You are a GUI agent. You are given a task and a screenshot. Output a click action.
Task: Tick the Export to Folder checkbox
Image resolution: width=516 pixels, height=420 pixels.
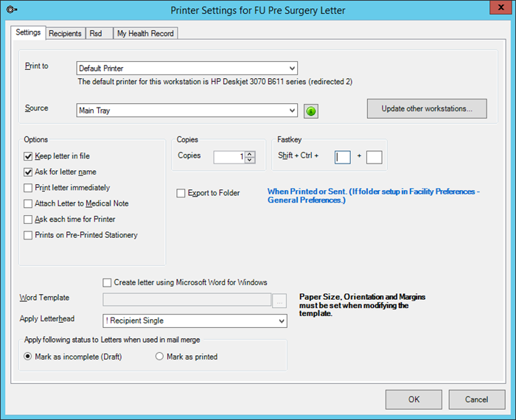pos(181,193)
